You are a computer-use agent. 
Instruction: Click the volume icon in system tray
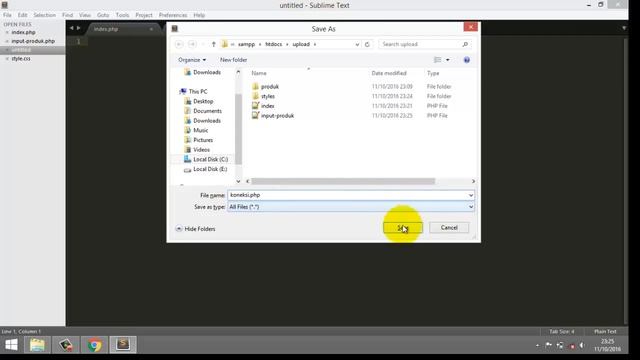point(582,346)
